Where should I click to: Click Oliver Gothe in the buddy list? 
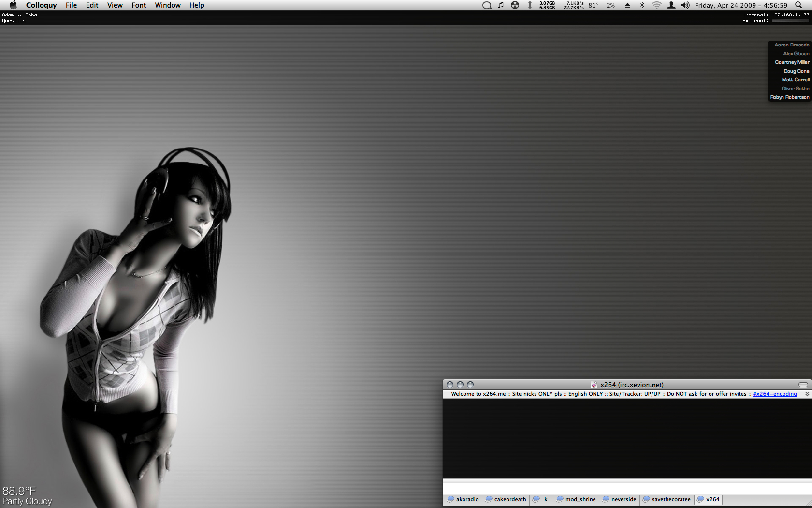(796, 89)
